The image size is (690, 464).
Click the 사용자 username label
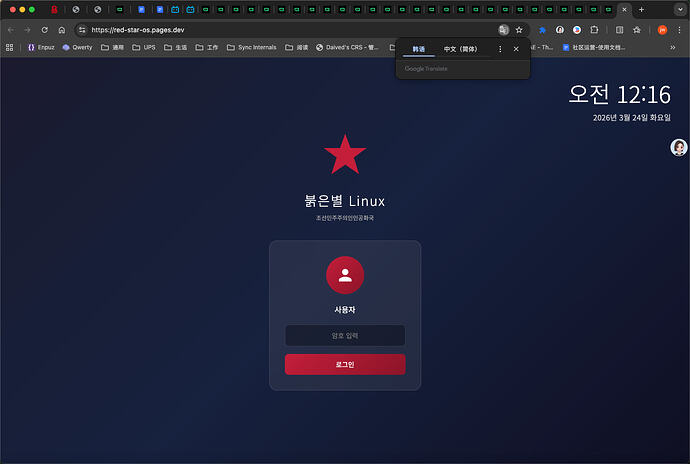345,310
